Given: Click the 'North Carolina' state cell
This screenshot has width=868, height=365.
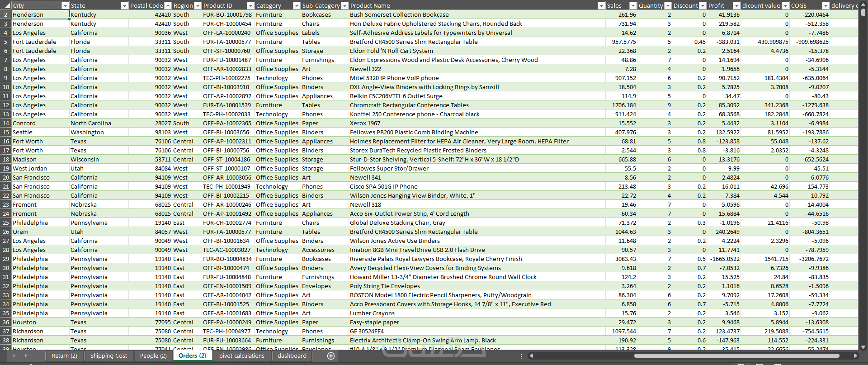Looking at the screenshot, I should point(99,123).
